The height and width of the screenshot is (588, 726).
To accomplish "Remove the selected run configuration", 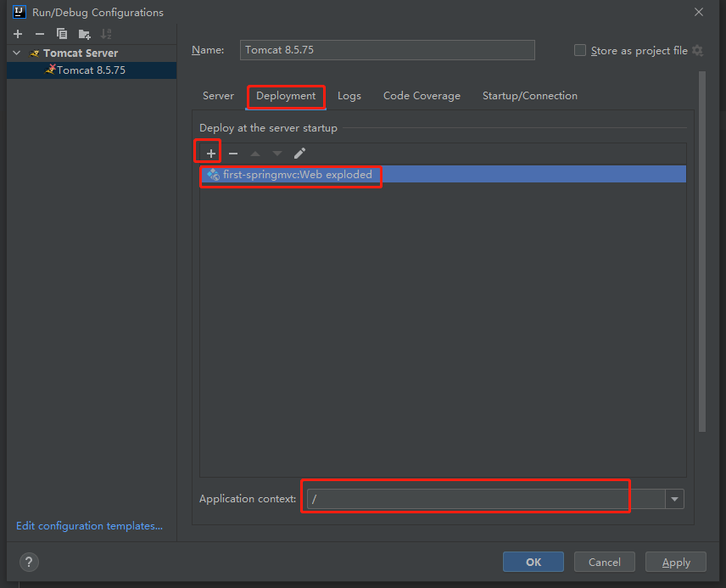I will [x=40, y=34].
